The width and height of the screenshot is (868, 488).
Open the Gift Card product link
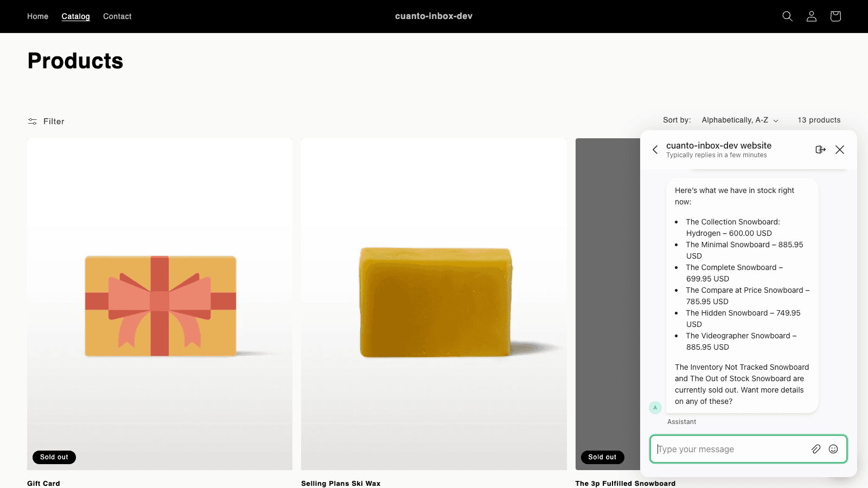point(44,483)
